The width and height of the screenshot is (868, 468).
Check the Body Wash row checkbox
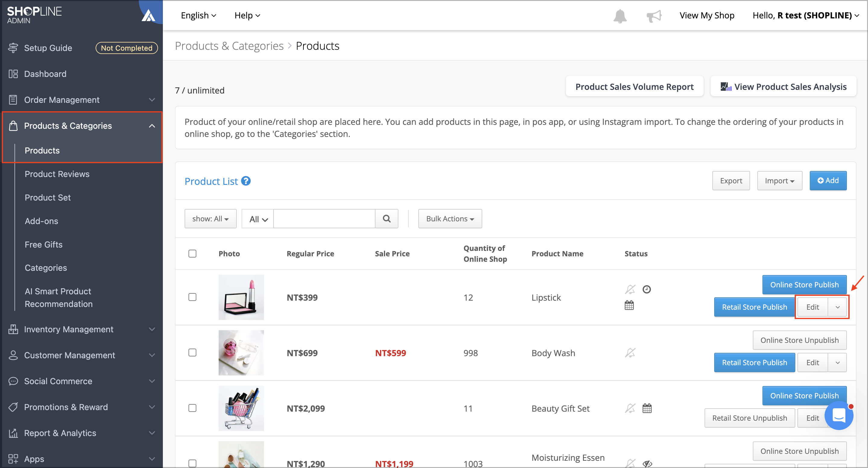(192, 353)
